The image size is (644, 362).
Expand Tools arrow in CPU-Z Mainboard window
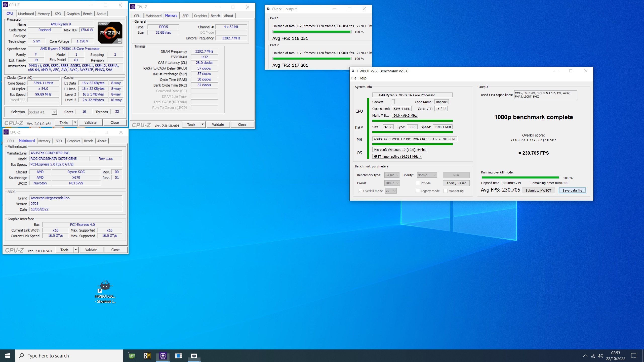coord(76,250)
